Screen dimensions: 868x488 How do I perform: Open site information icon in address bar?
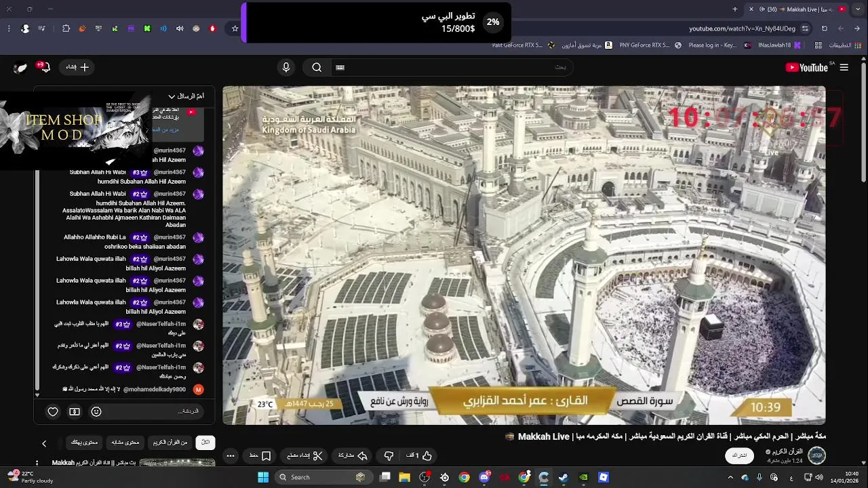pos(805,28)
